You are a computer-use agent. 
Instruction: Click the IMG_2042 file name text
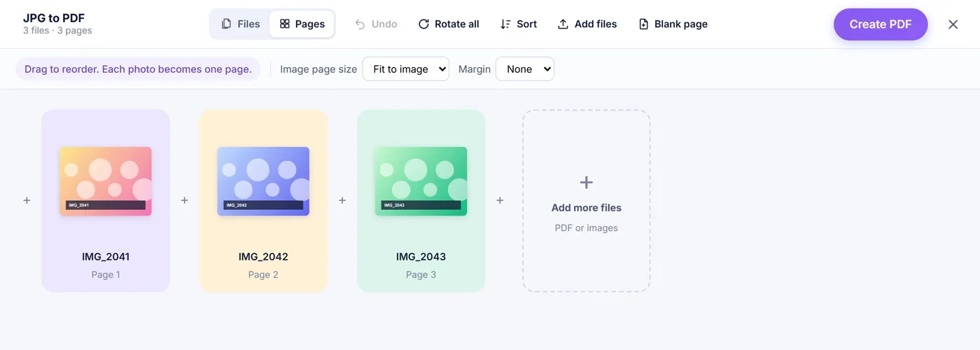[x=263, y=257]
